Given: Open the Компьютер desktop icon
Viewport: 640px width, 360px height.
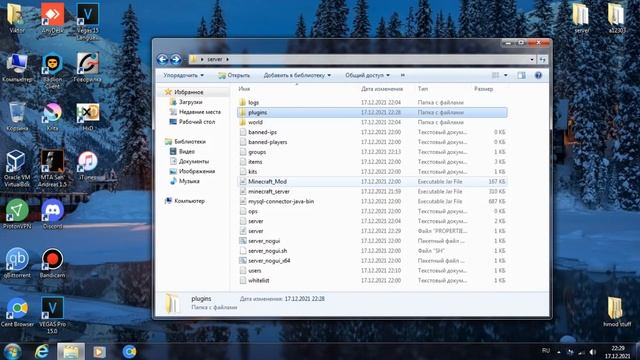Looking at the screenshot, I should tap(17, 67).
